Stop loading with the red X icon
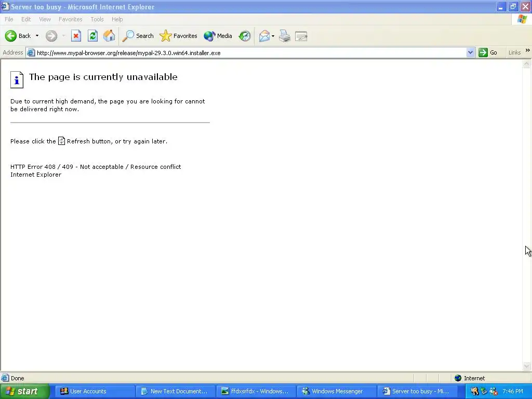Screen dimensions: 532x399 click(x=76, y=36)
